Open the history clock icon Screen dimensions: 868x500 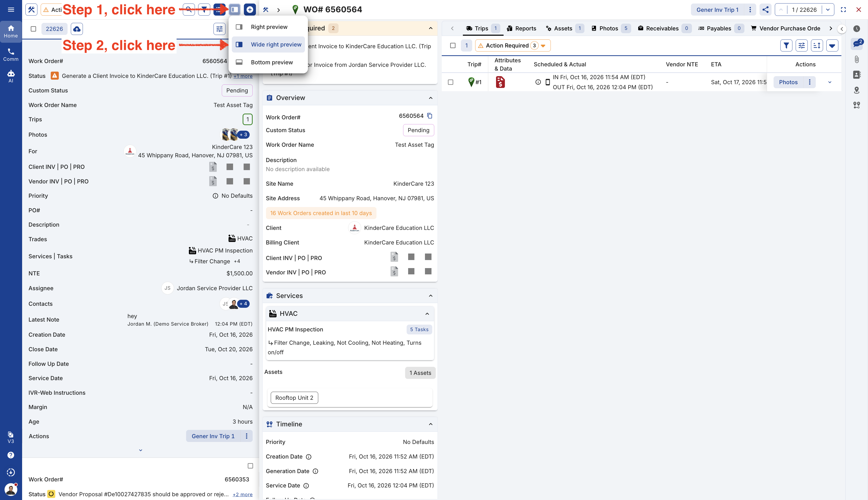857,28
